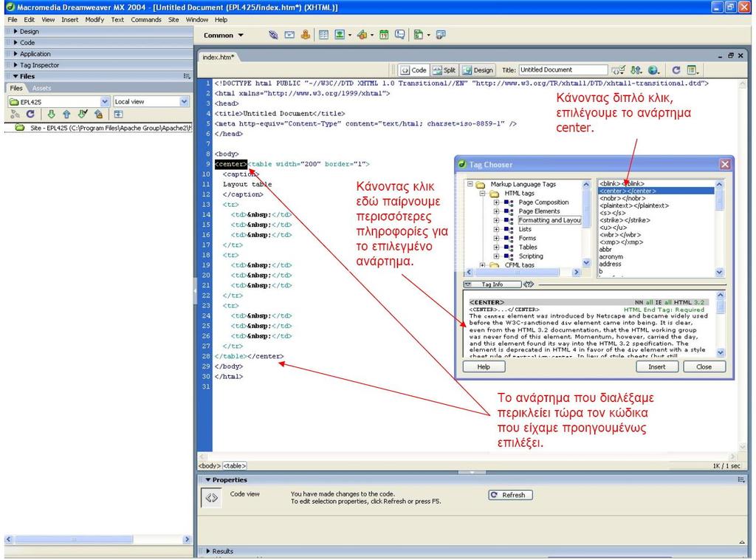
Task: Open the View Options icon
Action: click(x=693, y=70)
